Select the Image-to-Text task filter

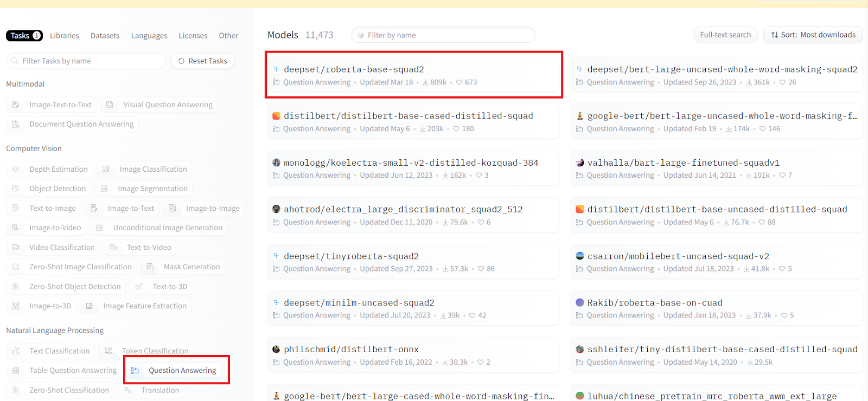tap(122, 208)
